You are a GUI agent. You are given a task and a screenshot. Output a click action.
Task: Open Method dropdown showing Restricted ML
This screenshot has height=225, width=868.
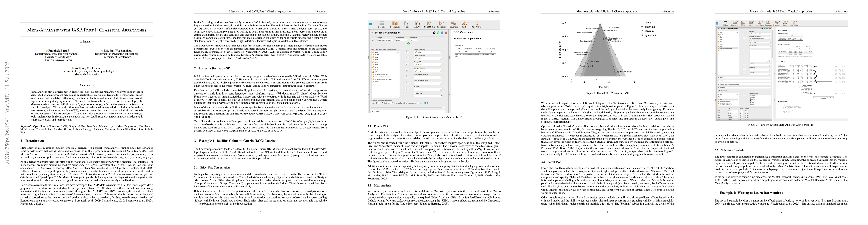coord(760,43)
